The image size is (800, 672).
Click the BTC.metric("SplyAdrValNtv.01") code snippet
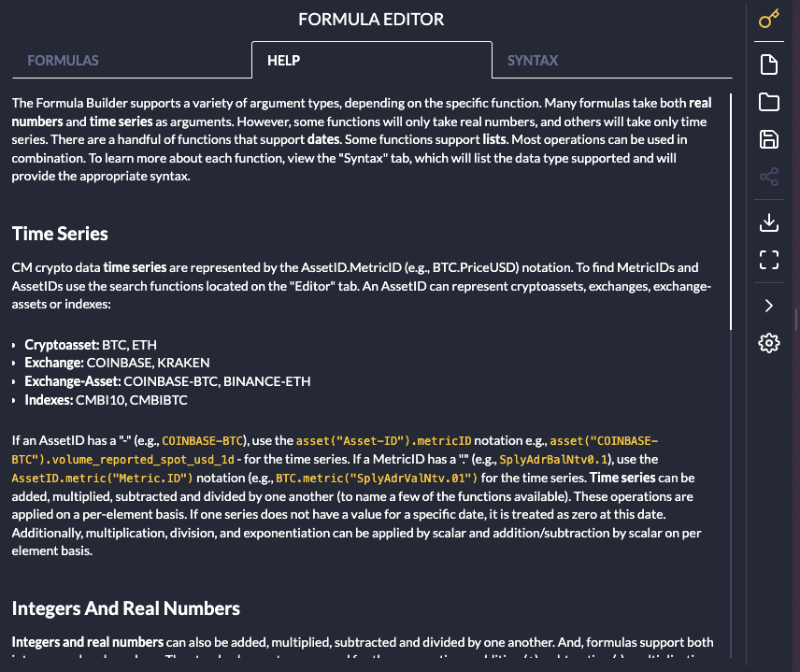tap(377, 479)
